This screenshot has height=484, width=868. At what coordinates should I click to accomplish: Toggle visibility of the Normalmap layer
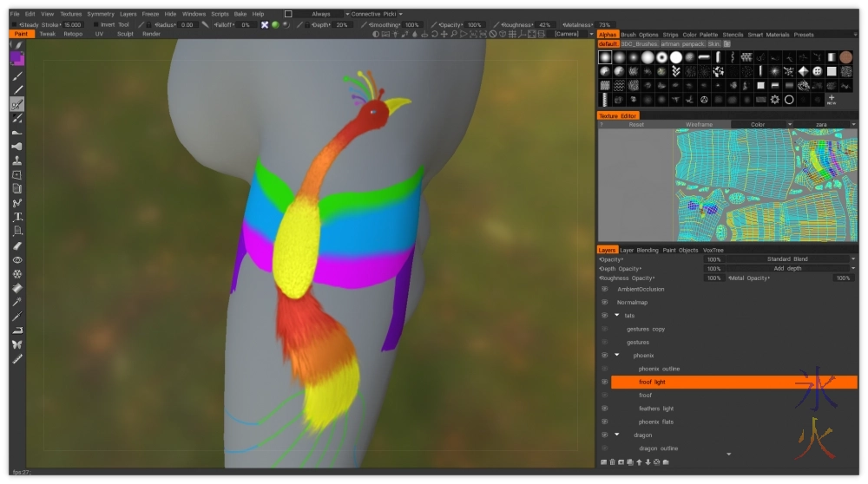[604, 302]
